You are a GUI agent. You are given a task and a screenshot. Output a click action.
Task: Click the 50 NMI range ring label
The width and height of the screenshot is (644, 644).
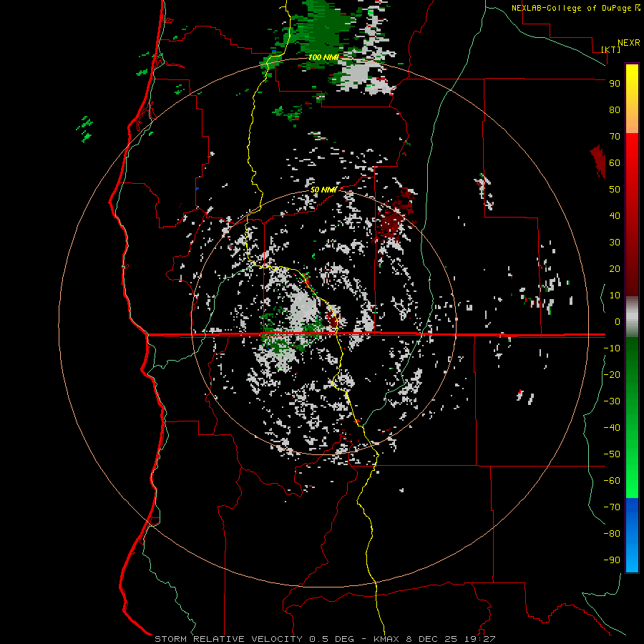tap(323, 190)
